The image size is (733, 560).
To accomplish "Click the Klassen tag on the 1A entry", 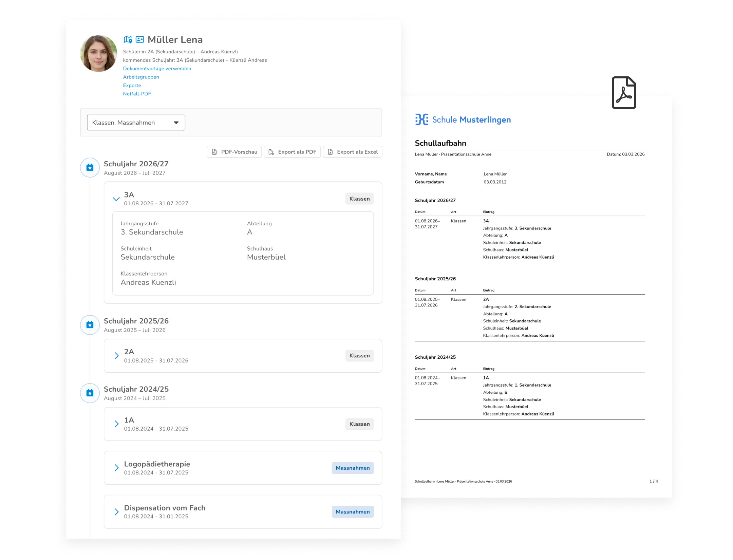I will click(359, 424).
